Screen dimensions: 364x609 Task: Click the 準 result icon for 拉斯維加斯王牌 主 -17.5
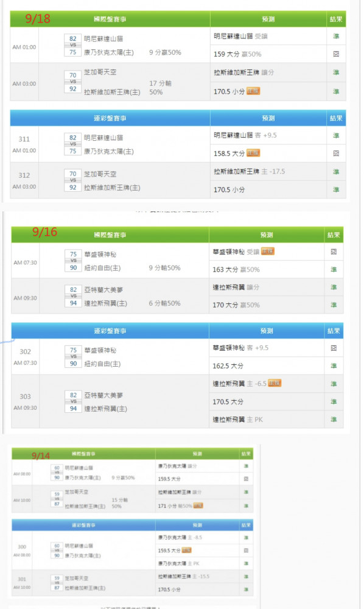click(336, 172)
